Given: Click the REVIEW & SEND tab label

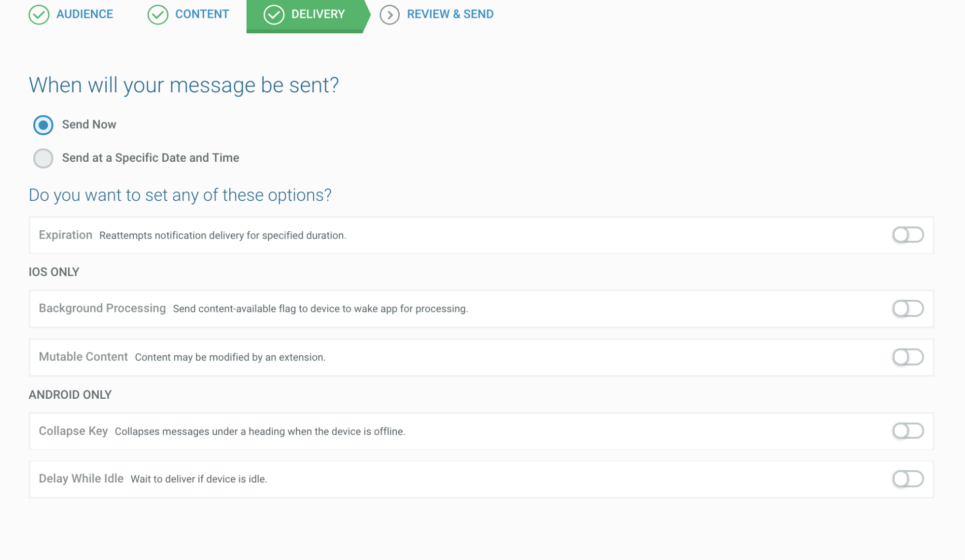Looking at the screenshot, I should (450, 14).
